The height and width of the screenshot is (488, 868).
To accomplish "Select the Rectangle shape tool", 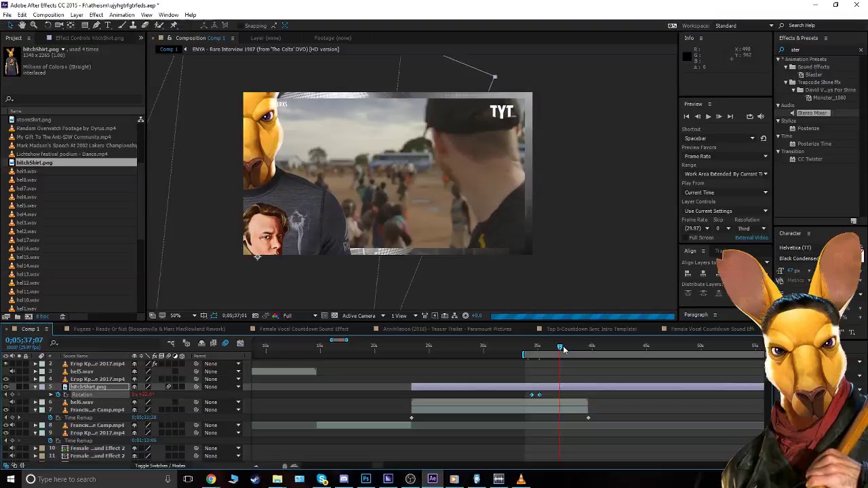I will pyautogui.click(x=84, y=25).
